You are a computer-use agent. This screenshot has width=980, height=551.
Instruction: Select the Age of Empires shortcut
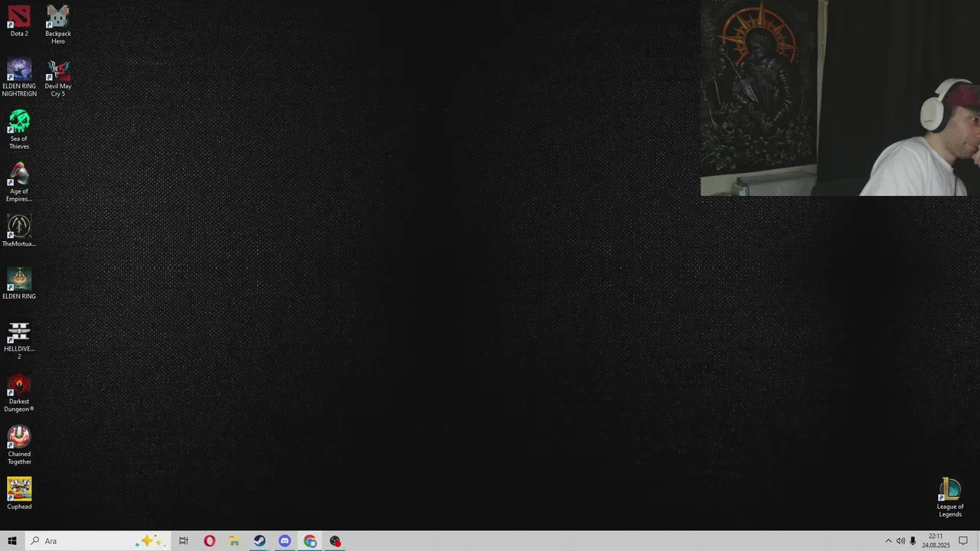coord(19,183)
